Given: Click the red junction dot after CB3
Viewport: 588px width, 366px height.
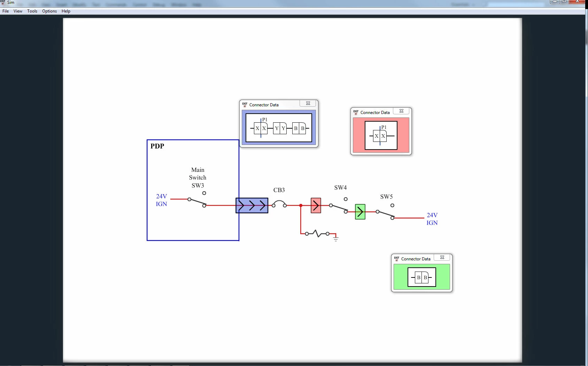Looking at the screenshot, I should [x=301, y=206].
